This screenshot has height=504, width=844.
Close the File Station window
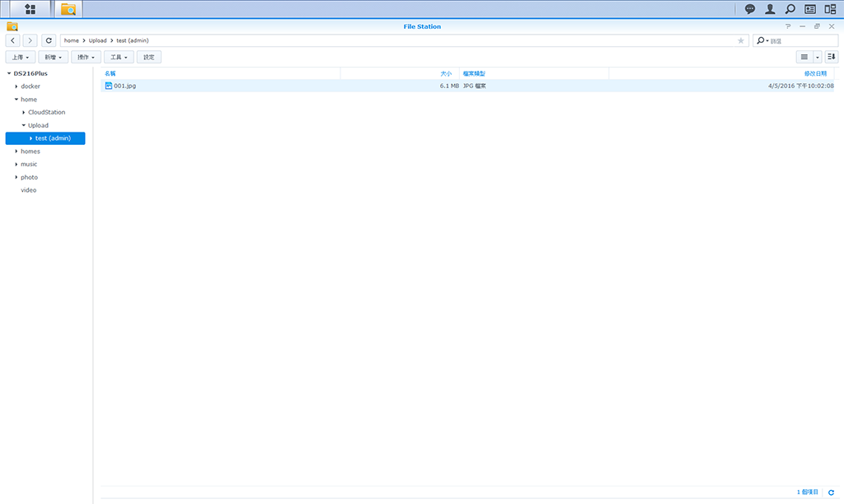coord(832,26)
